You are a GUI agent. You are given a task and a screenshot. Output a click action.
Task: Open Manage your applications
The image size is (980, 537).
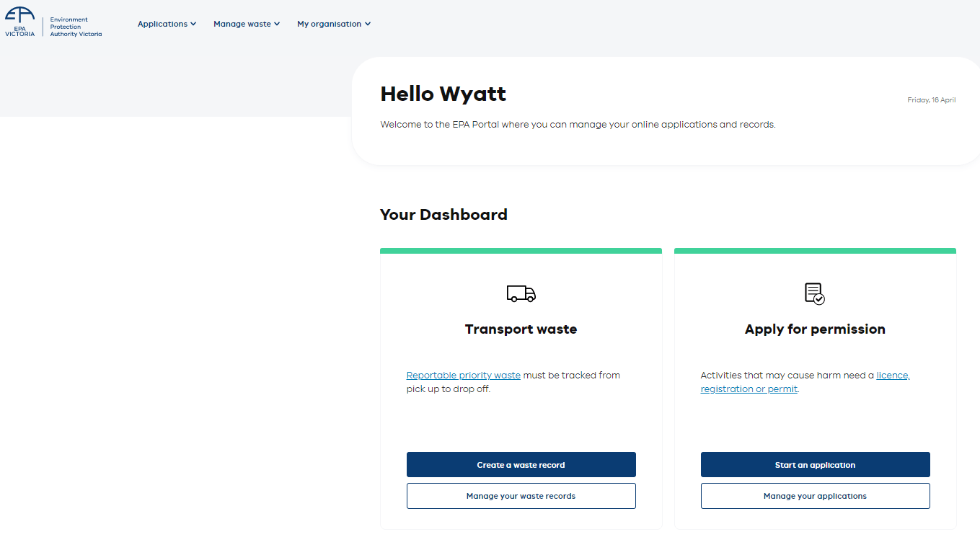click(x=816, y=496)
